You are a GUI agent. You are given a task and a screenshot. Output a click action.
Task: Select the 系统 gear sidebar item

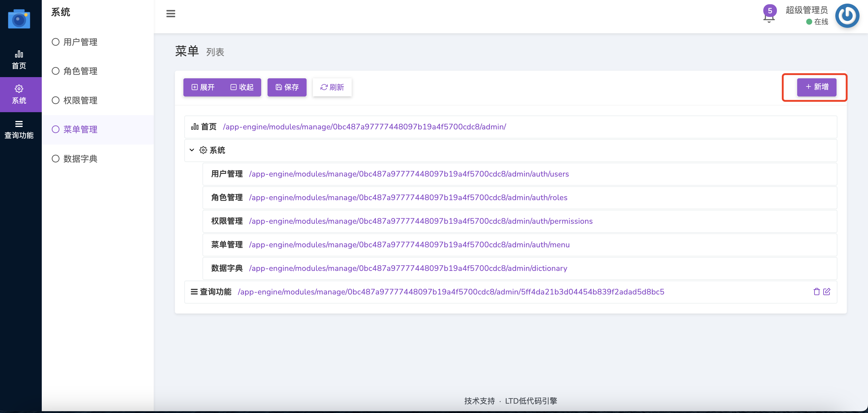click(19, 95)
